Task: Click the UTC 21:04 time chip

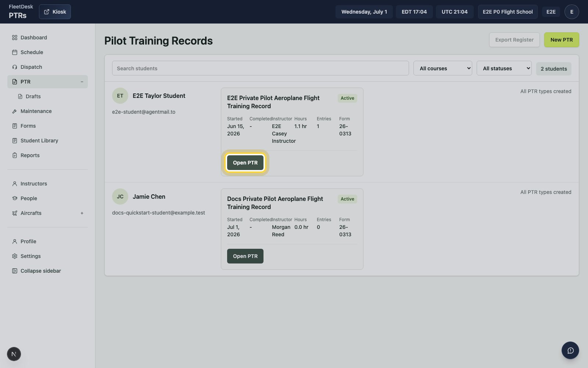Action: pyautogui.click(x=455, y=12)
